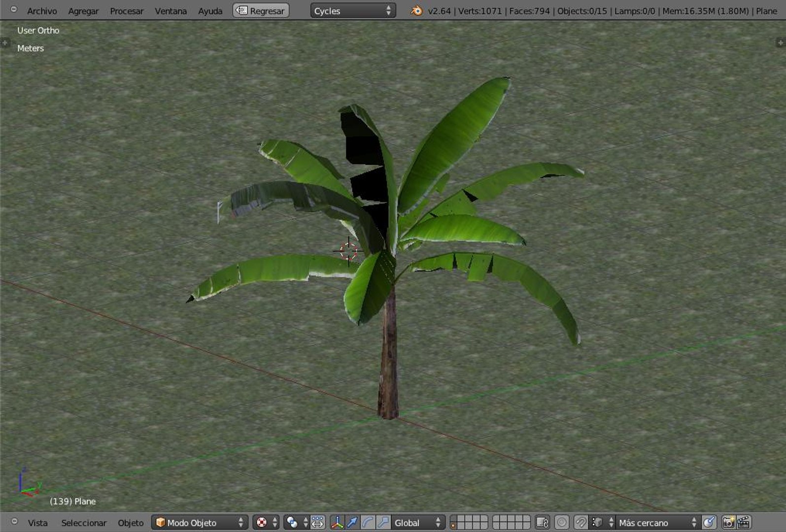Image resolution: width=786 pixels, height=532 pixels.
Task: Toggle manipulate object centers only
Action: [x=318, y=523]
